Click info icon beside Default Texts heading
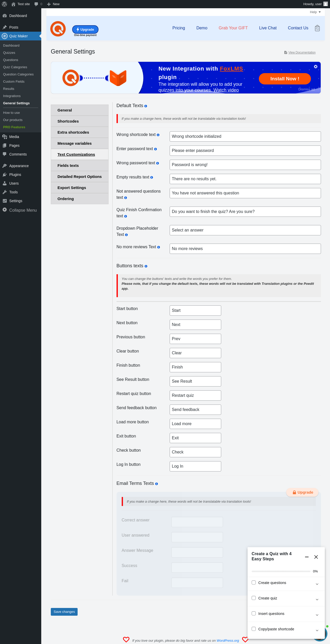This screenshot has height=644, width=330. 146,106
